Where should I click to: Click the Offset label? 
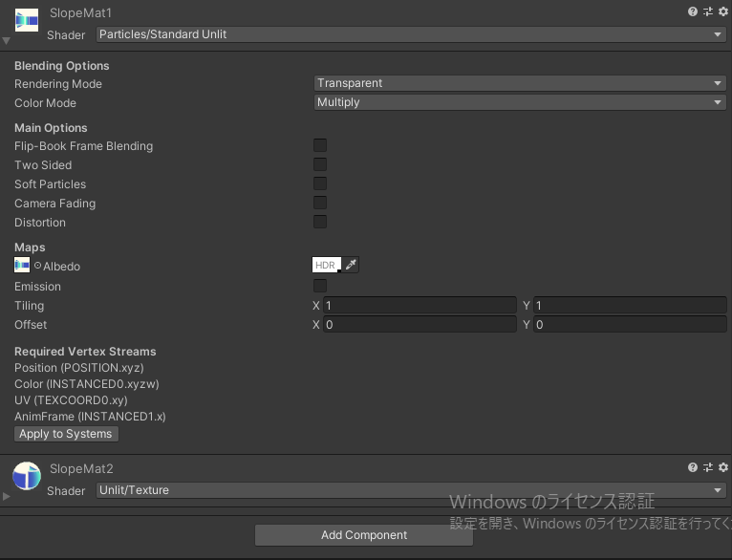click(x=31, y=325)
